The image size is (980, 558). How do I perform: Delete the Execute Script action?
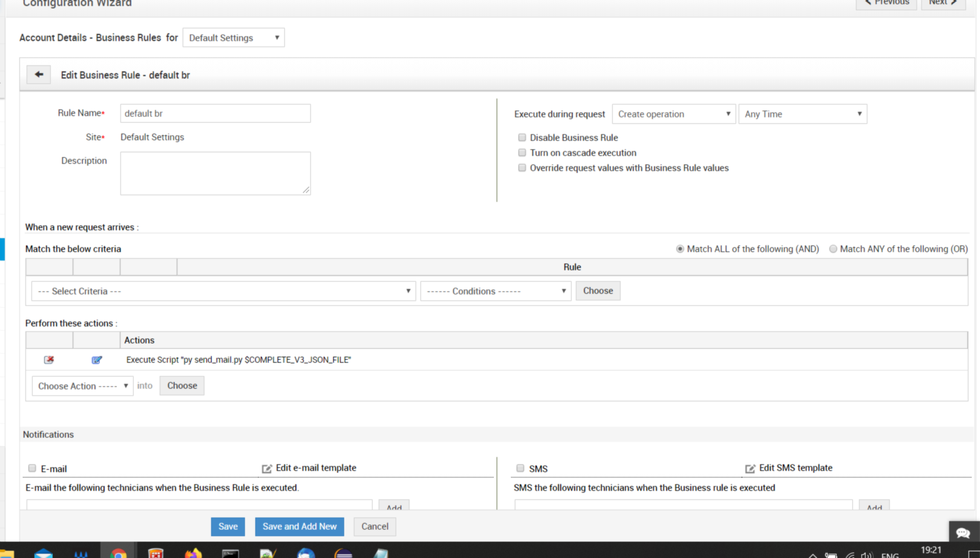pyautogui.click(x=49, y=360)
